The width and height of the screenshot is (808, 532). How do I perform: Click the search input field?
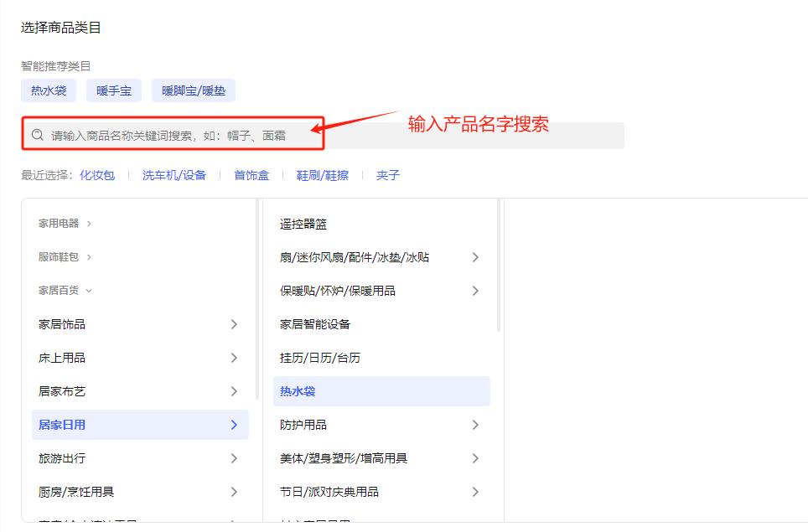pyautogui.click(x=168, y=134)
